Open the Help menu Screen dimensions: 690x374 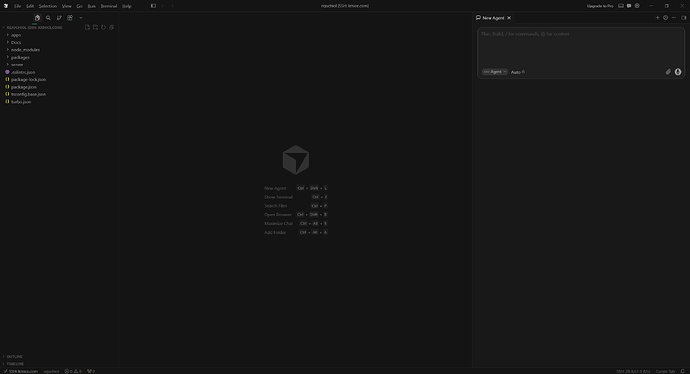(x=127, y=6)
